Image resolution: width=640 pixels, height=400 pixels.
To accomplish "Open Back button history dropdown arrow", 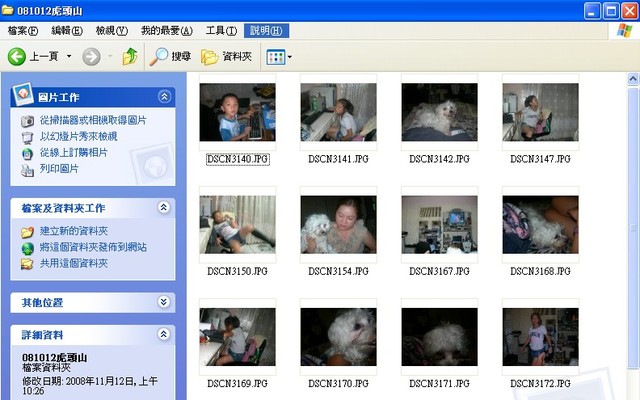I will click(69, 56).
